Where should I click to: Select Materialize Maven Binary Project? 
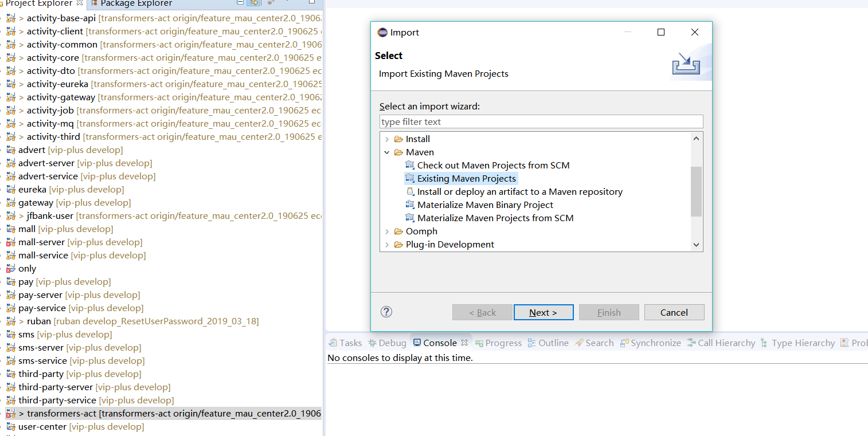pos(485,205)
